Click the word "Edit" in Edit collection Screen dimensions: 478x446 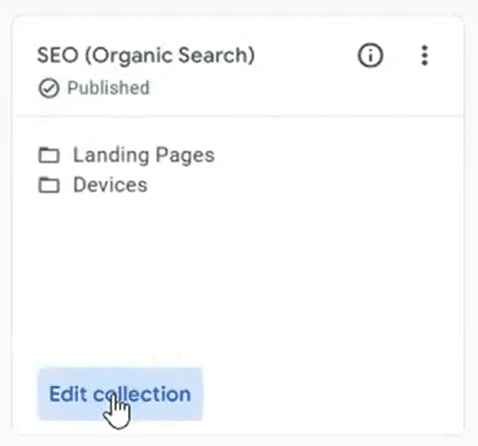click(68, 394)
